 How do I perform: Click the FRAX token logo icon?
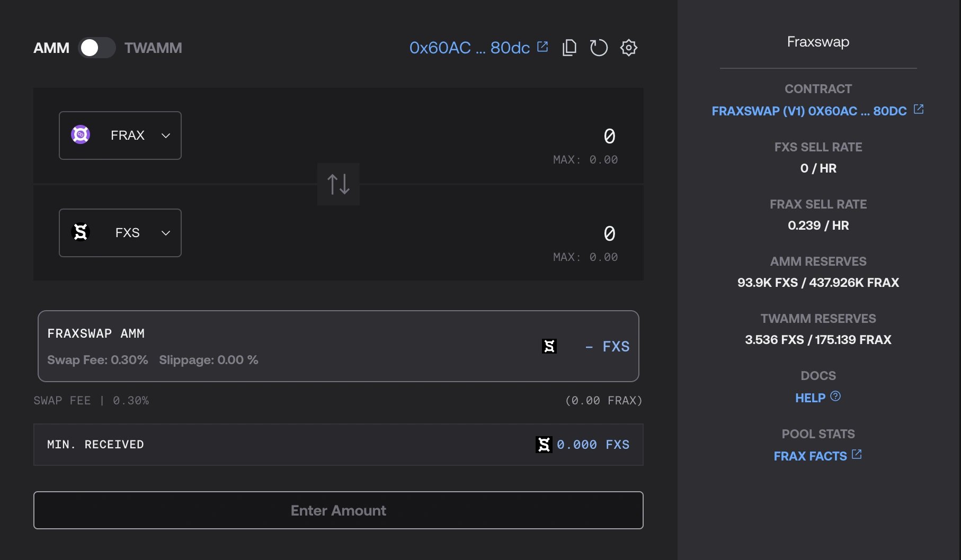(x=81, y=134)
